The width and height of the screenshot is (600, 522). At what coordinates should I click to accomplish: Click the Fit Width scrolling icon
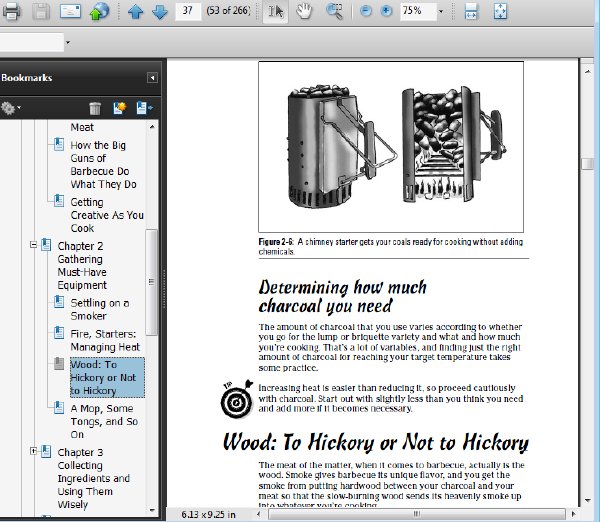tap(471, 11)
